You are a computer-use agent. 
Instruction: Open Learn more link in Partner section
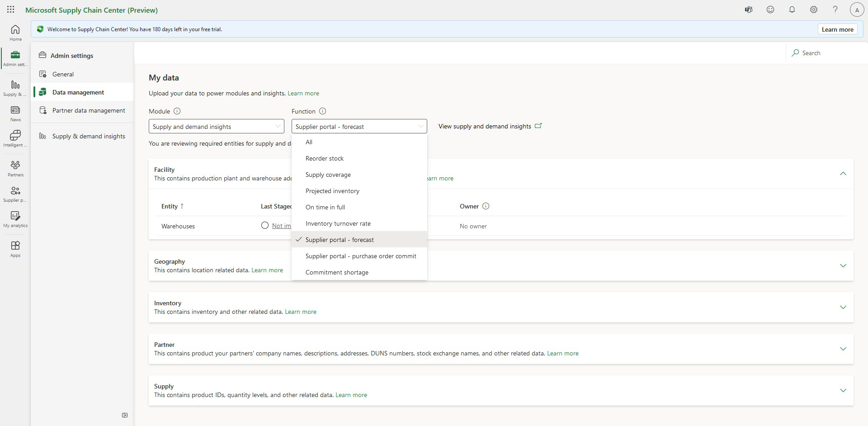(563, 353)
